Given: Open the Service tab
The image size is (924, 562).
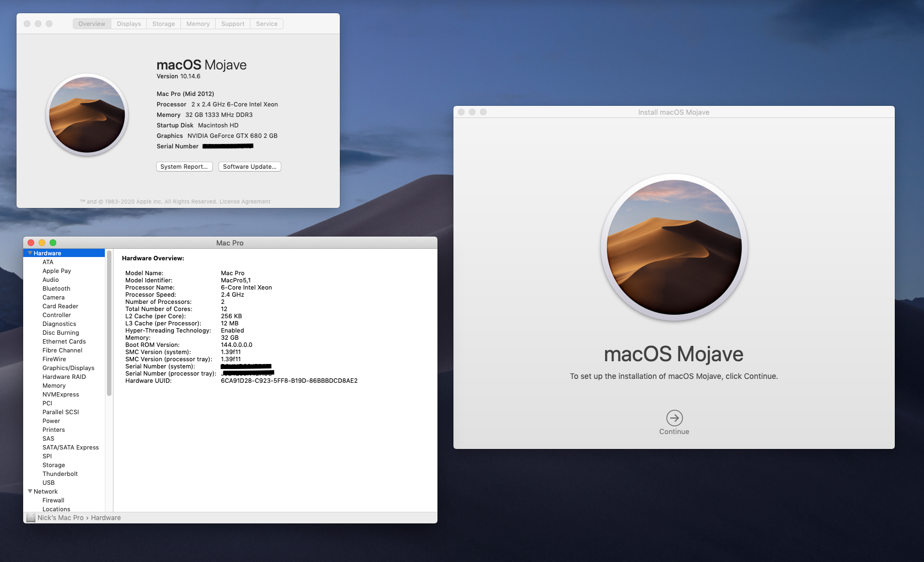Looking at the screenshot, I should pos(267,24).
